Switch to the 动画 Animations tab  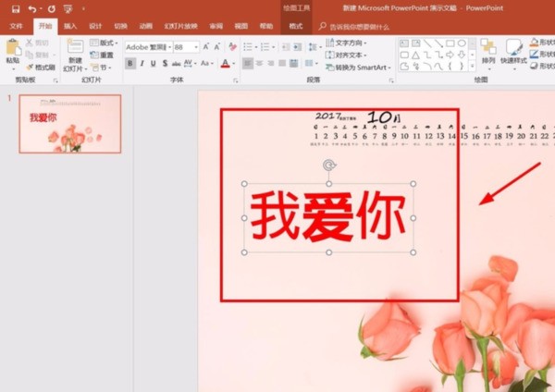click(146, 26)
